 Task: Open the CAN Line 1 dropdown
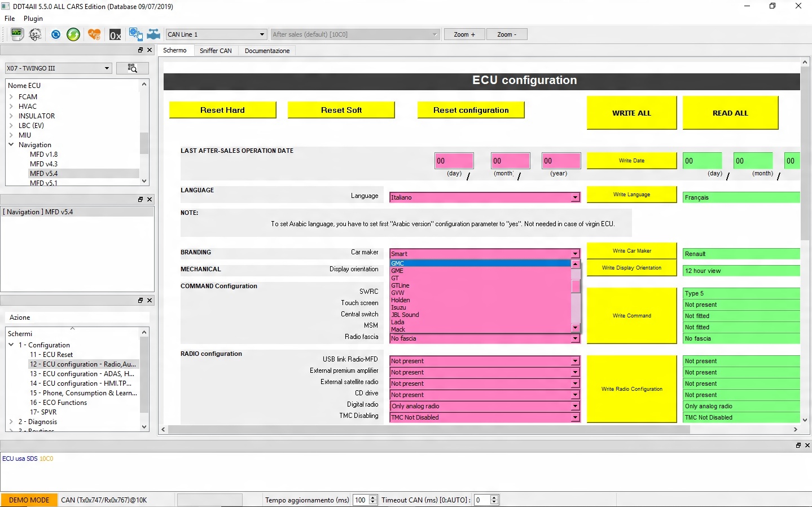(x=216, y=34)
